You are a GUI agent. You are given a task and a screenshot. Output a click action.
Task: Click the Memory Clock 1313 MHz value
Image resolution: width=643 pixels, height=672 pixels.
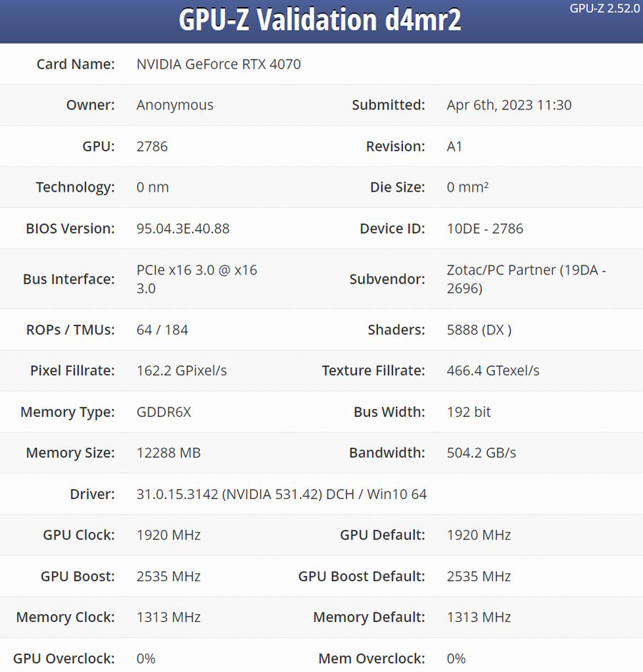[x=169, y=618]
